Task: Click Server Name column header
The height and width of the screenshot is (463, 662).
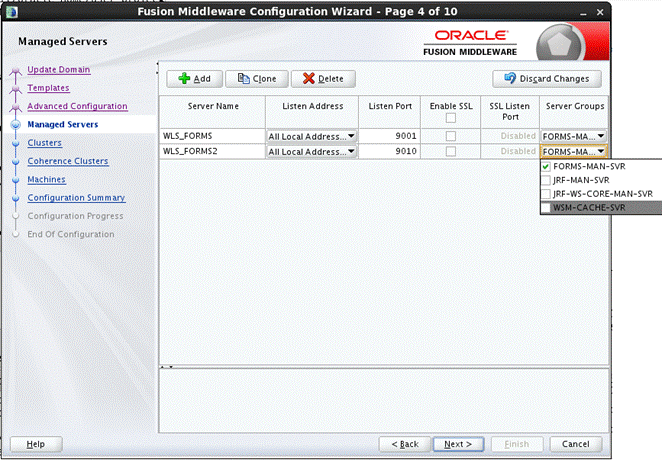Action: tap(212, 112)
